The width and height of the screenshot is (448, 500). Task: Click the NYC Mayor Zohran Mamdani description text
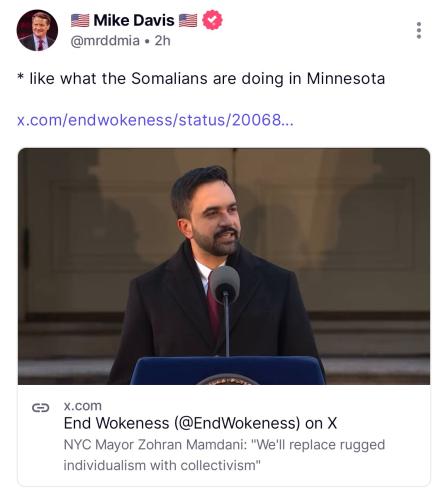pyautogui.click(x=224, y=455)
